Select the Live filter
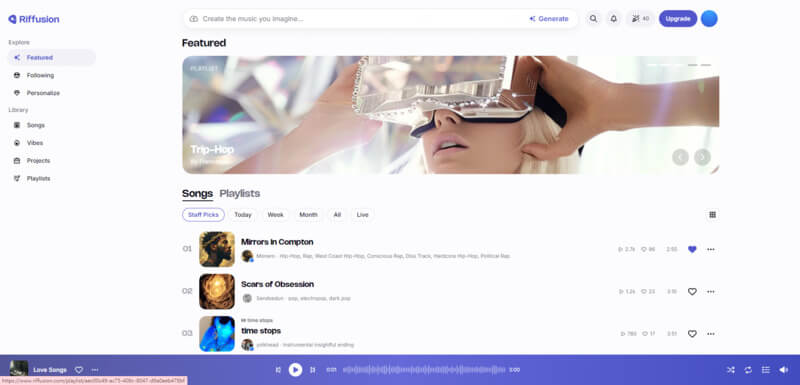Screen dimensions: 800x385 coord(363,215)
